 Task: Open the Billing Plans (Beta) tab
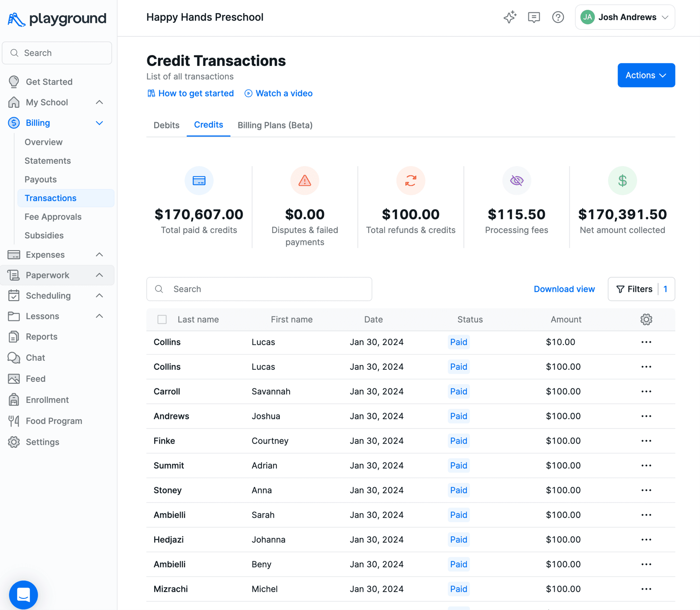click(275, 125)
